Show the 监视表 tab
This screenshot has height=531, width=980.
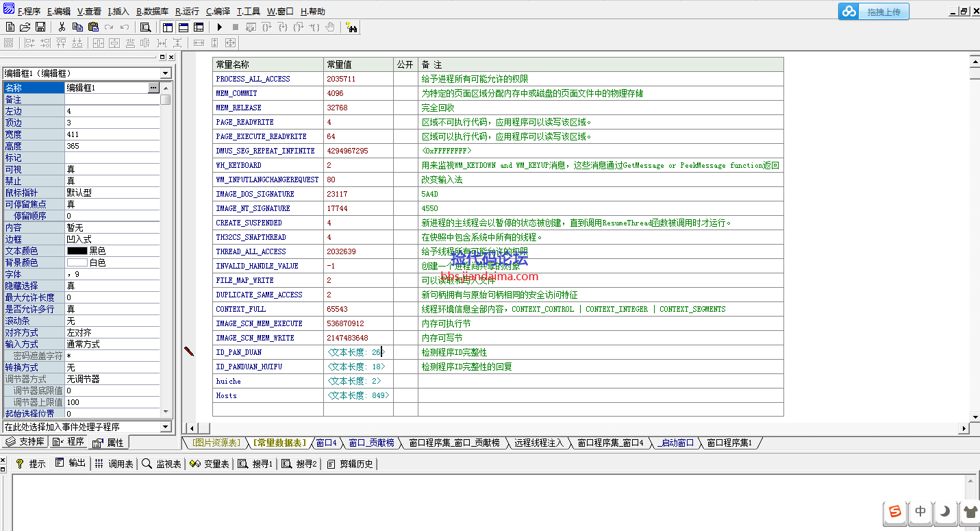(162, 464)
